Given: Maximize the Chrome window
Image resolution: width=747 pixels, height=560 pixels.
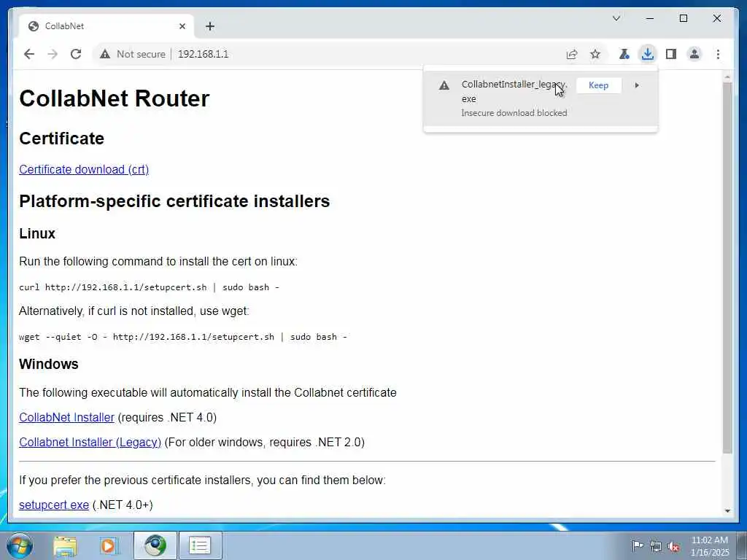Looking at the screenshot, I should tap(683, 18).
